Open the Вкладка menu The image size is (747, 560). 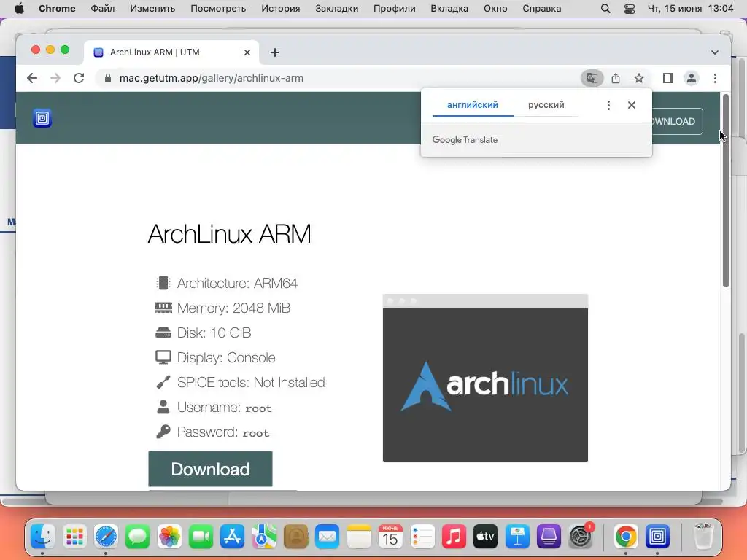(x=449, y=9)
